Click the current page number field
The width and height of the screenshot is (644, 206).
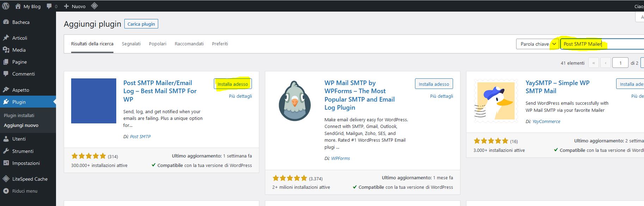[620, 63]
